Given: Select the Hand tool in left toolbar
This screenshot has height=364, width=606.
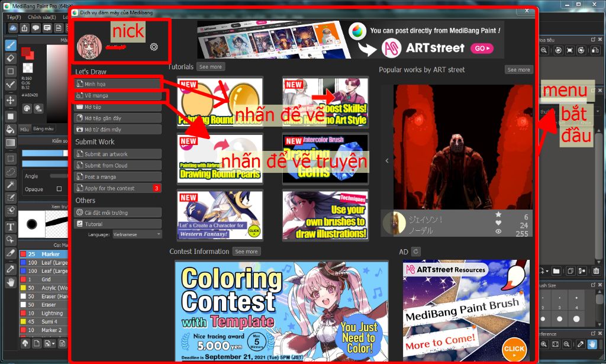Looking at the screenshot, I should coord(11,282).
